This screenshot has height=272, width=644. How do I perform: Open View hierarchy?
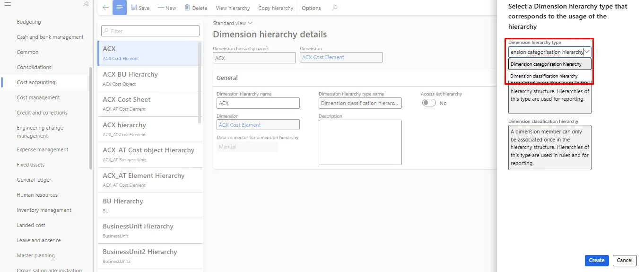[x=233, y=8]
